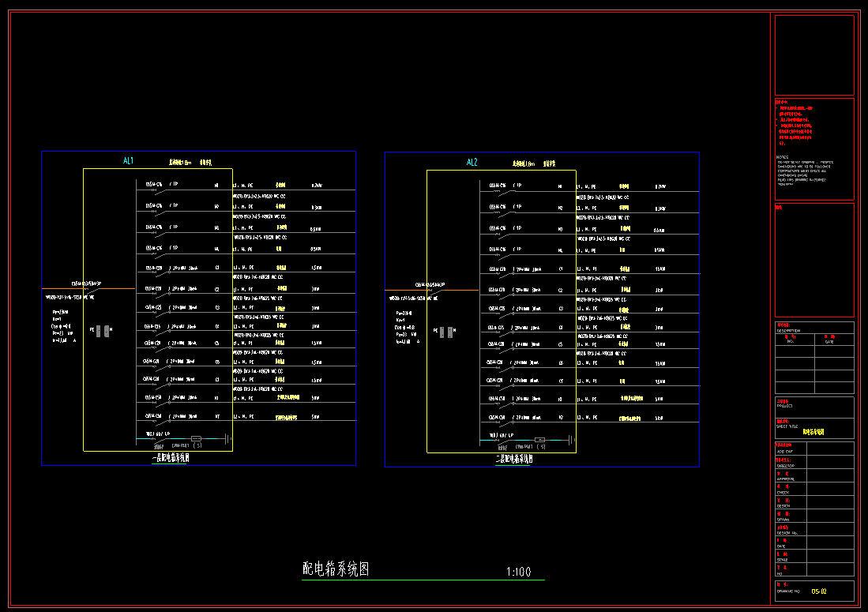Image resolution: width=868 pixels, height=612 pixels.
Task: Click the DRAWING NO label in title block
Action: tap(787, 591)
